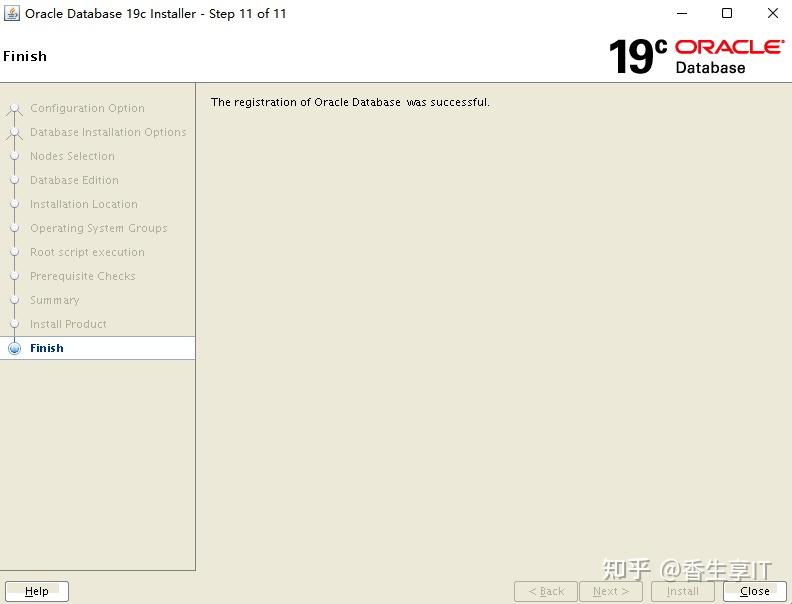Select the Root script execution step
Image resolution: width=792 pixels, height=604 pixels.
point(87,252)
